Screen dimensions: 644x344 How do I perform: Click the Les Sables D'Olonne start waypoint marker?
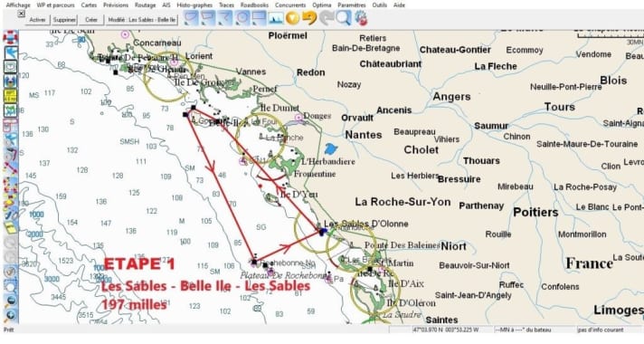point(322,233)
